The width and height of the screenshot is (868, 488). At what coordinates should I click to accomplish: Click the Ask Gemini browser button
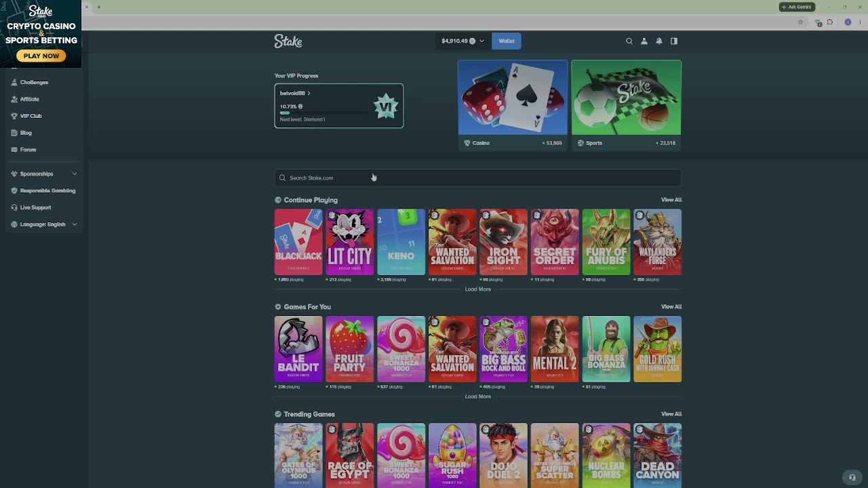[x=796, y=7]
